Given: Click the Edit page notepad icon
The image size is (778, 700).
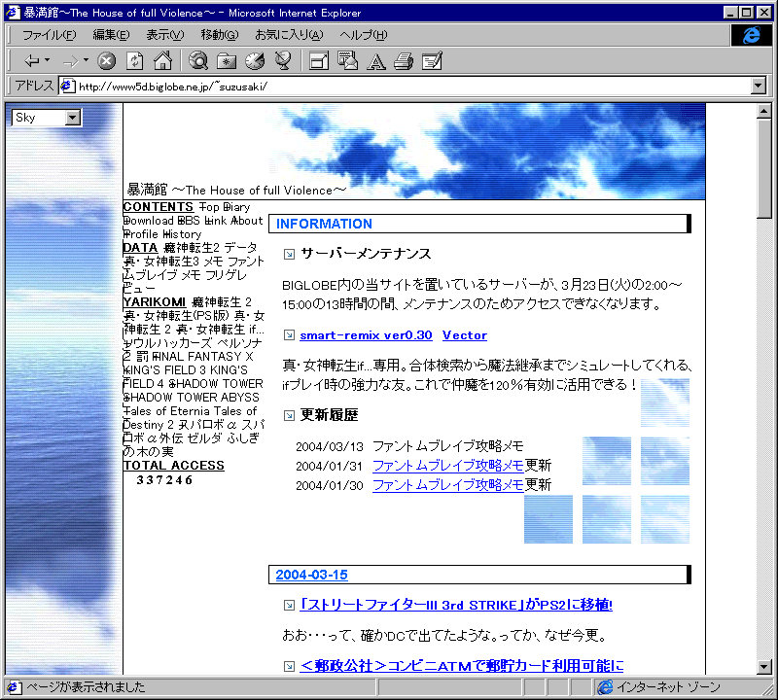Looking at the screenshot, I should (x=432, y=61).
